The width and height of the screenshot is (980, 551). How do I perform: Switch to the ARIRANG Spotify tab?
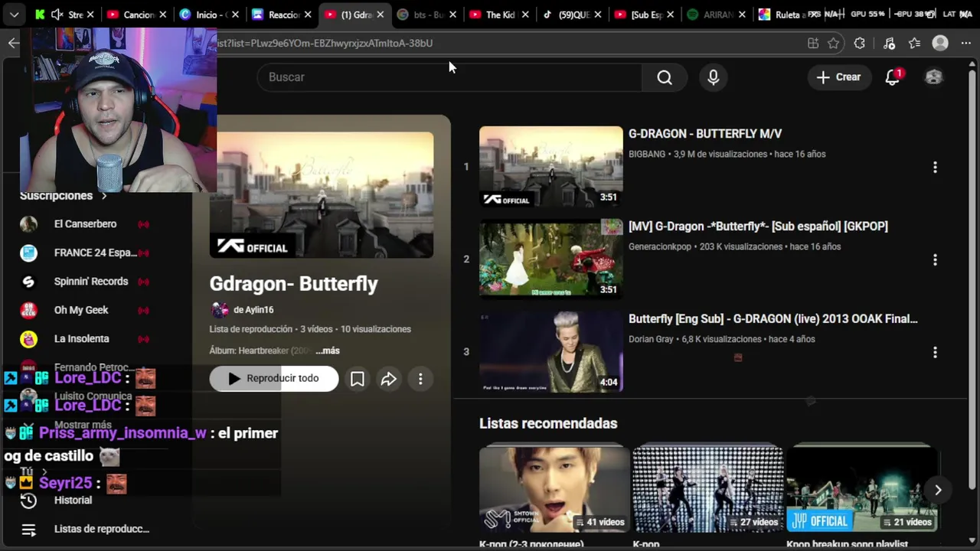tap(717, 15)
